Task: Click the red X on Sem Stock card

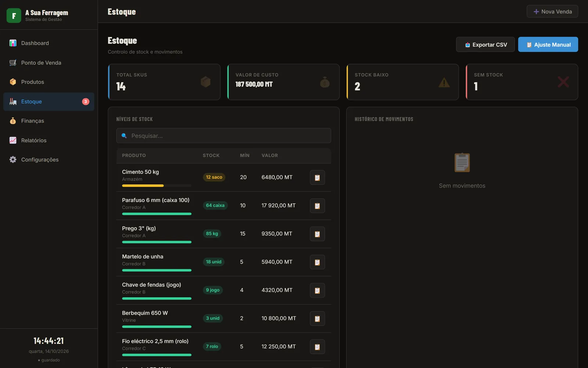Action: 563,82
